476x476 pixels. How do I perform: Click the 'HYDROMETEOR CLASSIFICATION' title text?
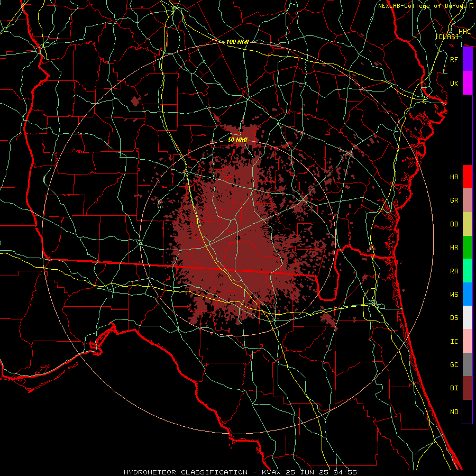coord(186,472)
